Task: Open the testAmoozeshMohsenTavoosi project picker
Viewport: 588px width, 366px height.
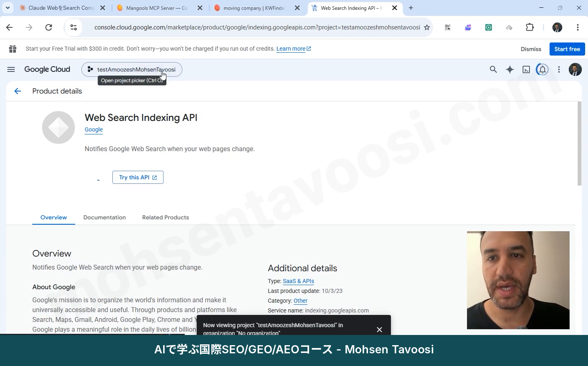Action: pyautogui.click(x=132, y=69)
